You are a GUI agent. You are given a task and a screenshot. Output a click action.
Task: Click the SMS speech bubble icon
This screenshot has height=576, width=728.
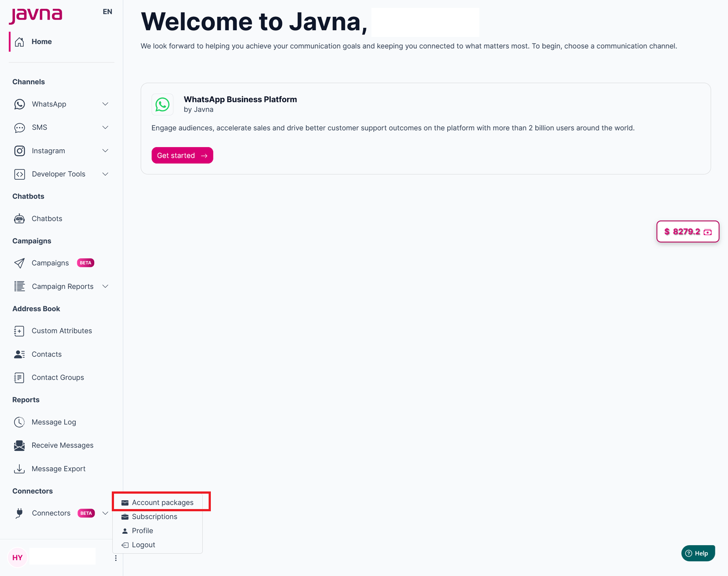[19, 128]
